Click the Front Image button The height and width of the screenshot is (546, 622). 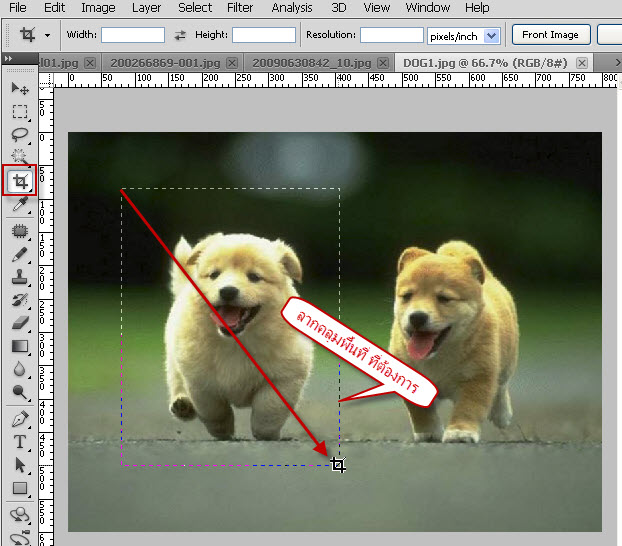pos(551,35)
